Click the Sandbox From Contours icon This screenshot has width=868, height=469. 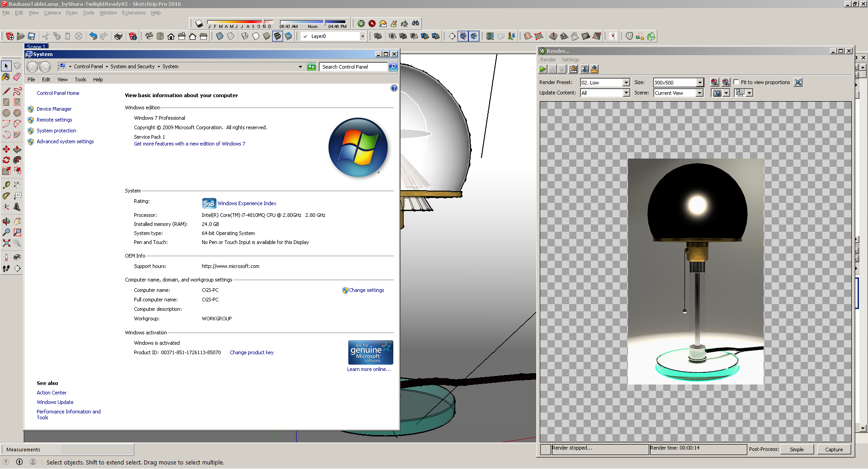click(528, 36)
